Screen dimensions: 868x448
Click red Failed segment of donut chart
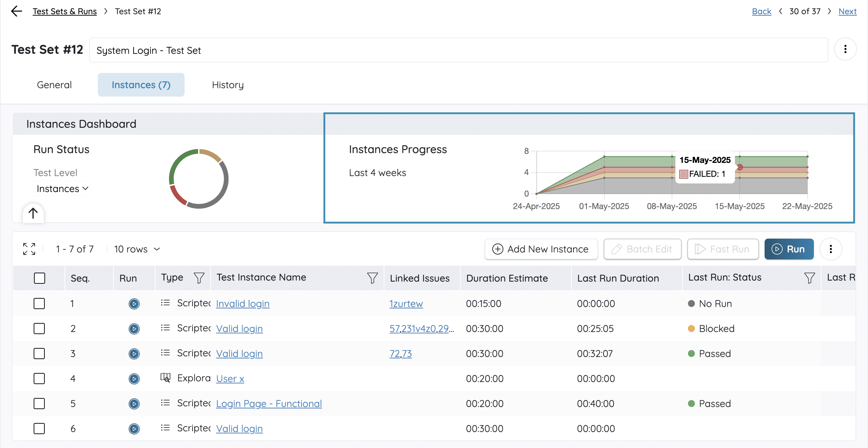coord(178,196)
